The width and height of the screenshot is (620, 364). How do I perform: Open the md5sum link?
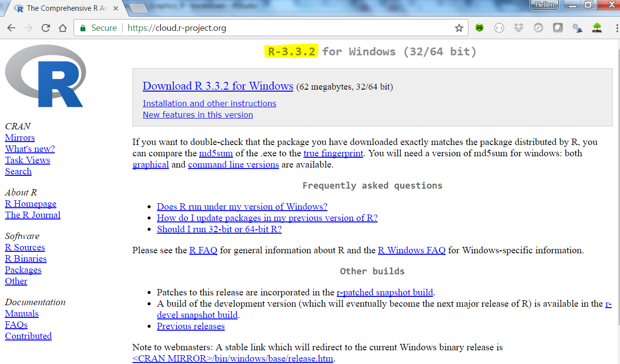click(x=216, y=153)
